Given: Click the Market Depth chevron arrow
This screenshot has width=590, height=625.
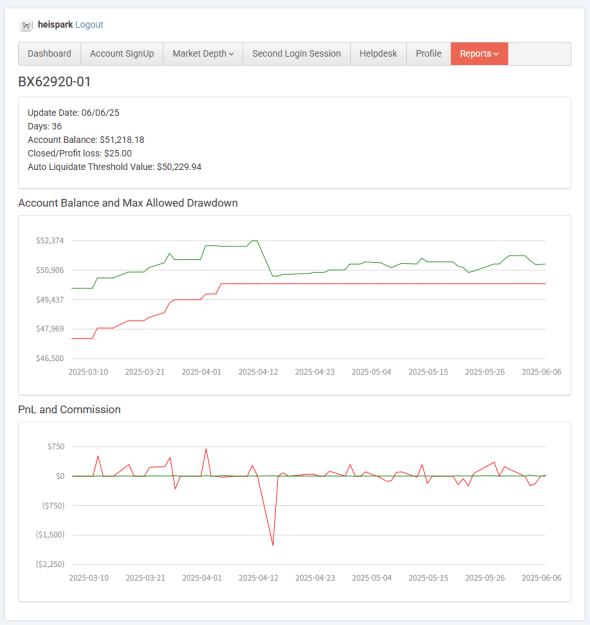Looking at the screenshot, I should coord(231,54).
